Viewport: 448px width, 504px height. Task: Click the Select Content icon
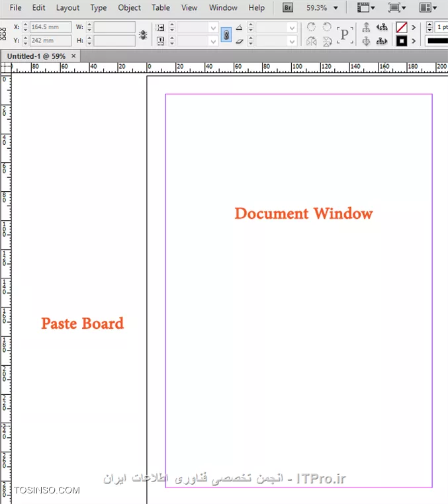(x=366, y=41)
